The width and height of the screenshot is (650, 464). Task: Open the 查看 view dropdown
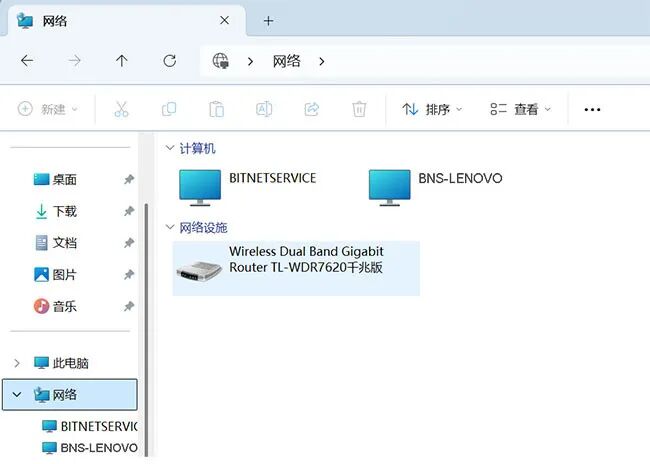coord(521,109)
